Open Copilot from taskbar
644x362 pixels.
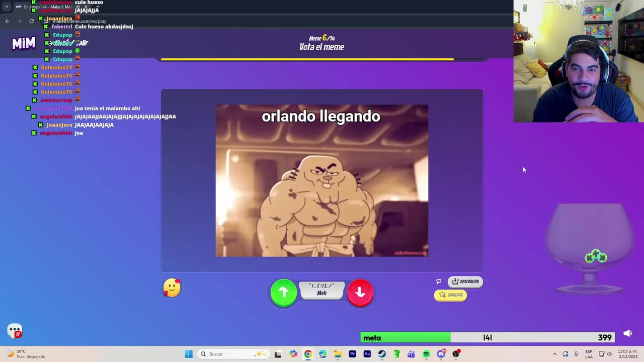pos(293,354)
